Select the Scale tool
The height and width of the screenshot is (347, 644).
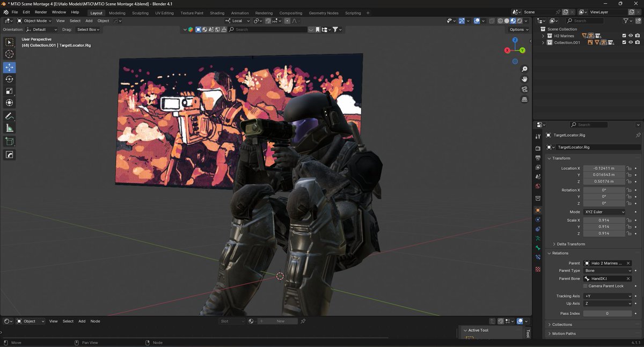point(10,91)
